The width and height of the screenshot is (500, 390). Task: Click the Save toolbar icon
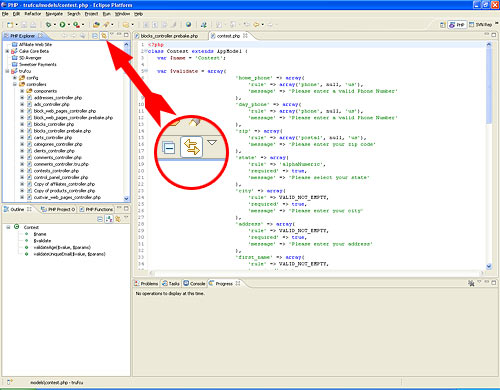pos(24,25)
